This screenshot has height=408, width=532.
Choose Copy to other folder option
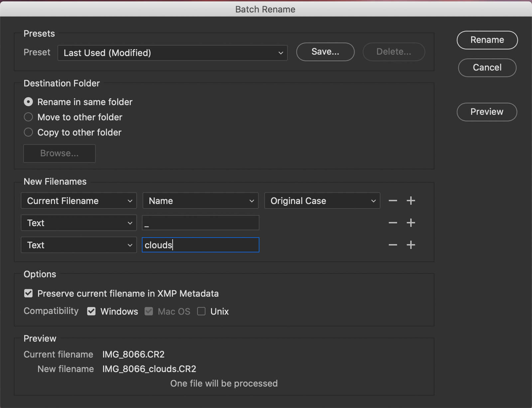[x=29, y=132]
